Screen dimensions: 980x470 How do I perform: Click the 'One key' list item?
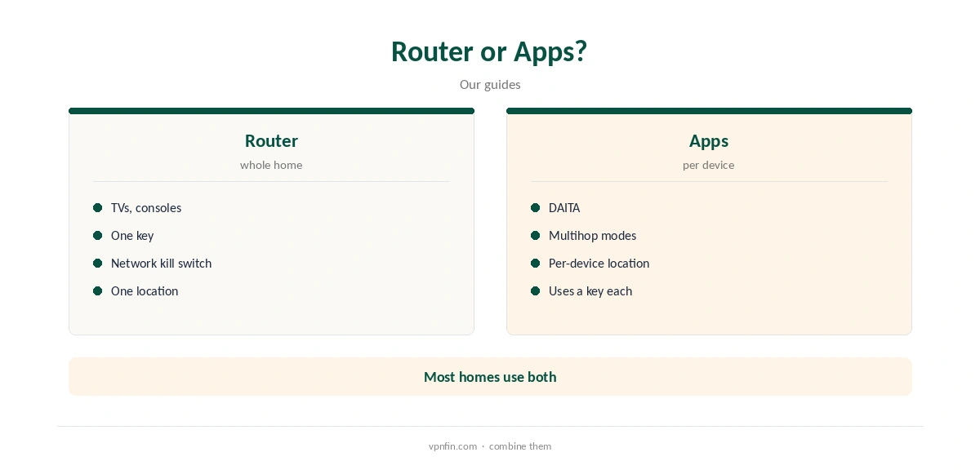coord(132,236)
